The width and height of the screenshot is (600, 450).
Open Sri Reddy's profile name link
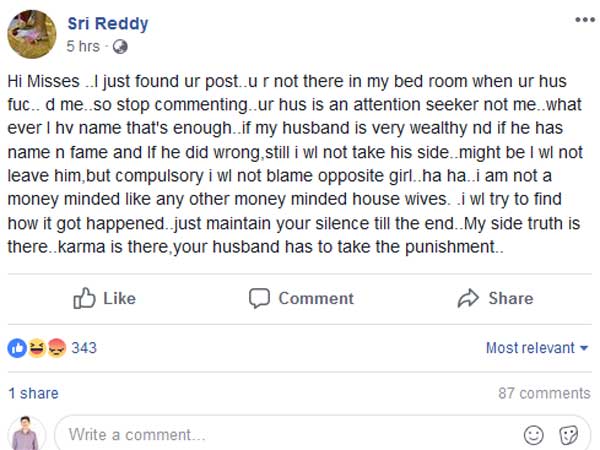coord(106,23)
